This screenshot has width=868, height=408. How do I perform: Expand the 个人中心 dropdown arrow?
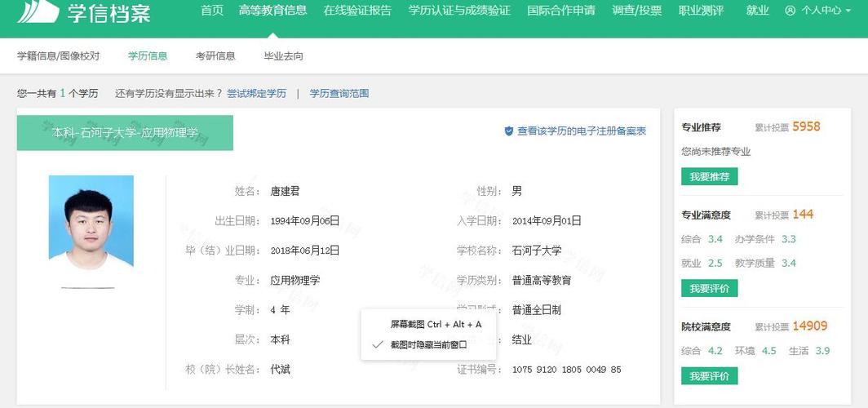pos(848,11)
